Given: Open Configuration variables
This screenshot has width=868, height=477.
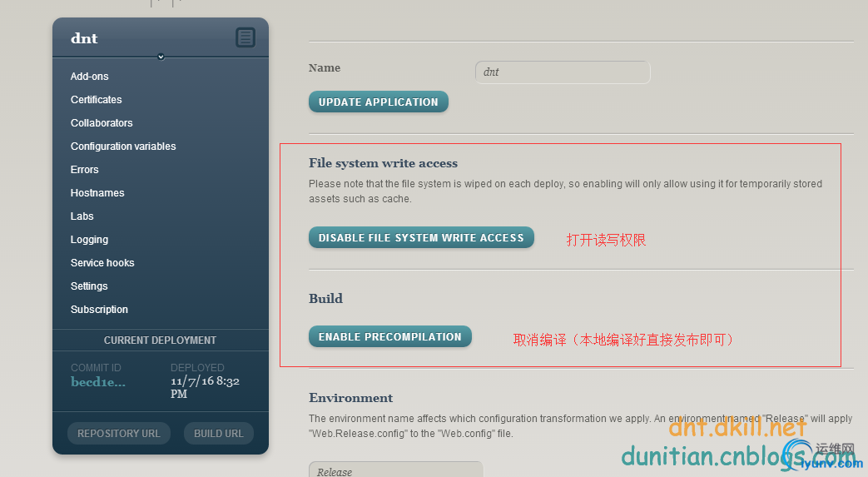Looking at the screenshot, I should (123, 147).
